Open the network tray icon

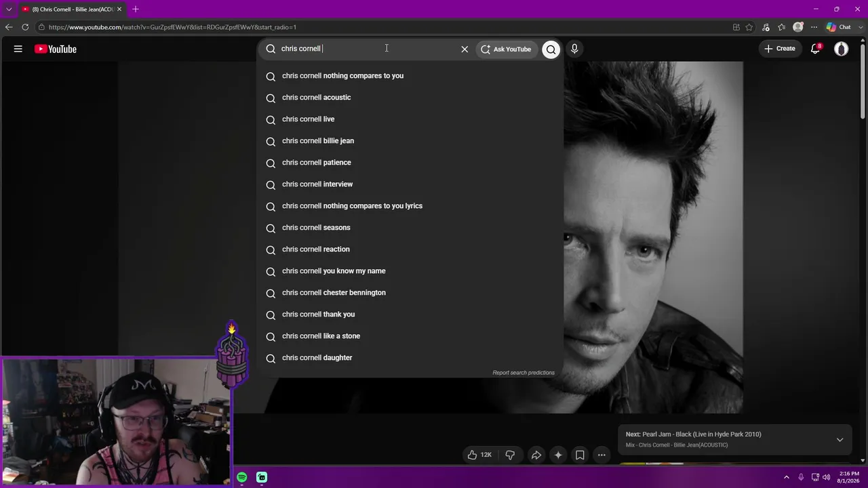coord(815,477)
